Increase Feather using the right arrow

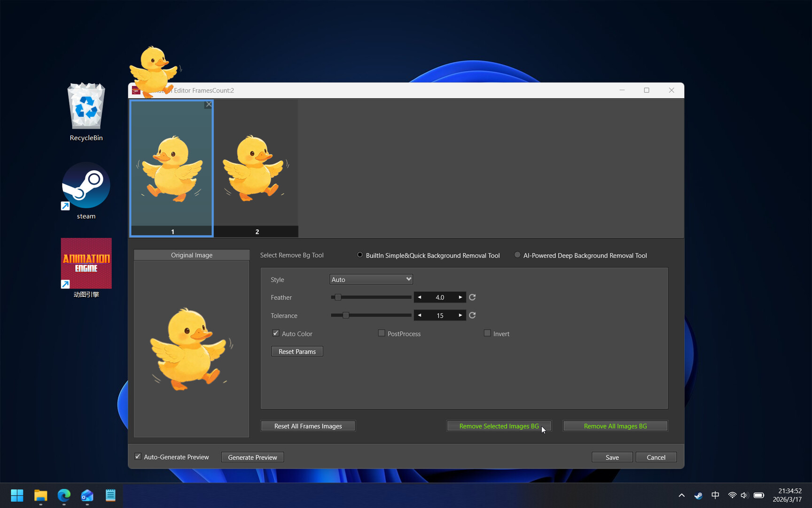[x=460, y=297]
